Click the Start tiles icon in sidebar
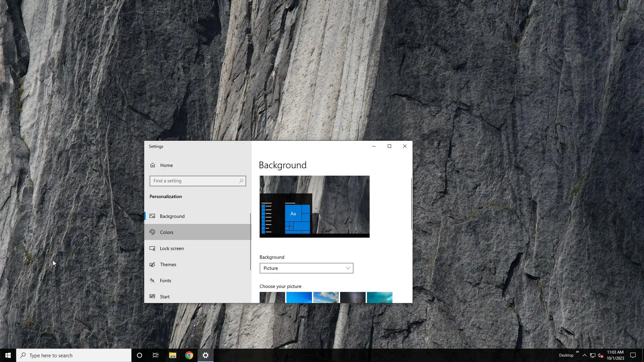The image size is (644, 362). point(152,296)
